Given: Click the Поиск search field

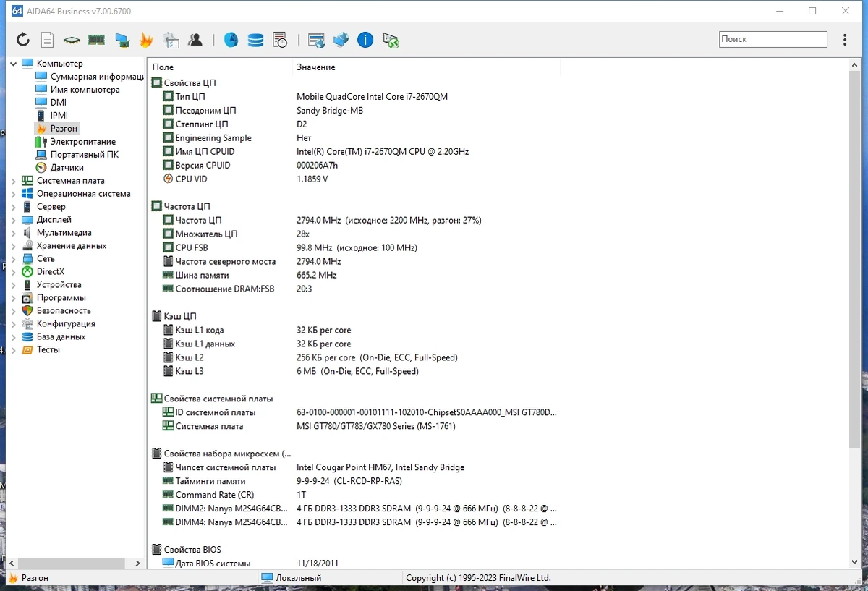Looking at the screenshot, I should 773,39.
